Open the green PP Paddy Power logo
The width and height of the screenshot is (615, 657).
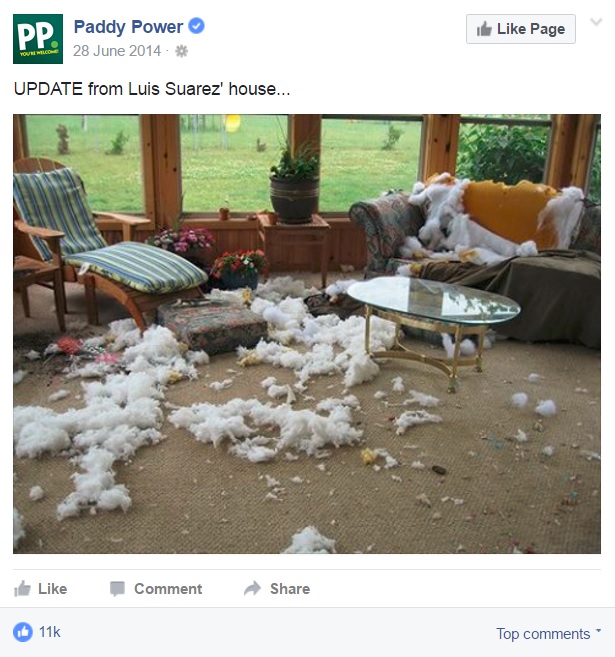pos(38,39)
